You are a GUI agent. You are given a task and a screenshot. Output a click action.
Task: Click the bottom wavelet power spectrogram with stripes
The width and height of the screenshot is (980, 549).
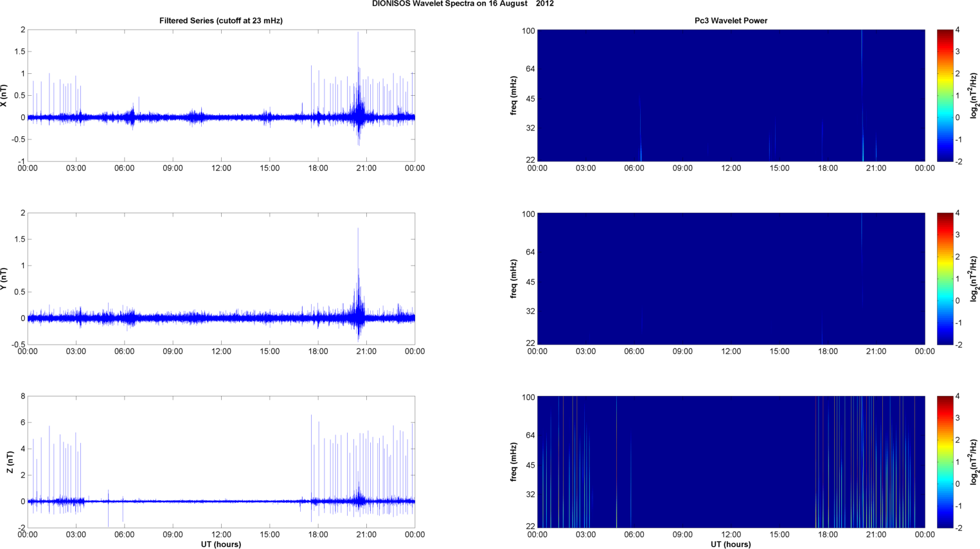tap(731, 462)
